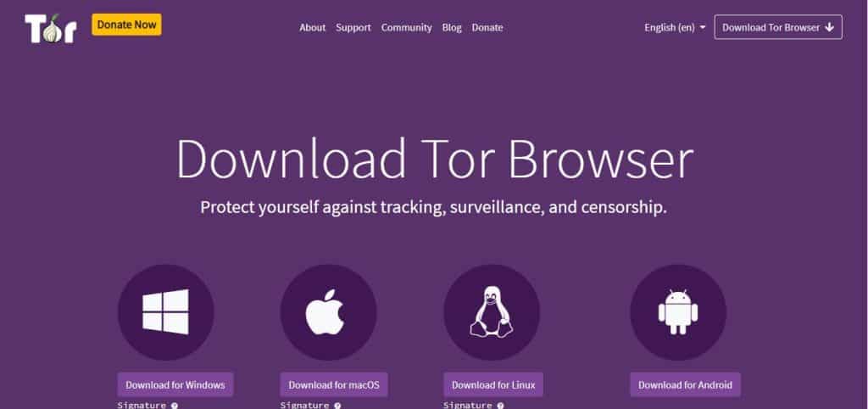Click Download for Android button

[685, 384]
